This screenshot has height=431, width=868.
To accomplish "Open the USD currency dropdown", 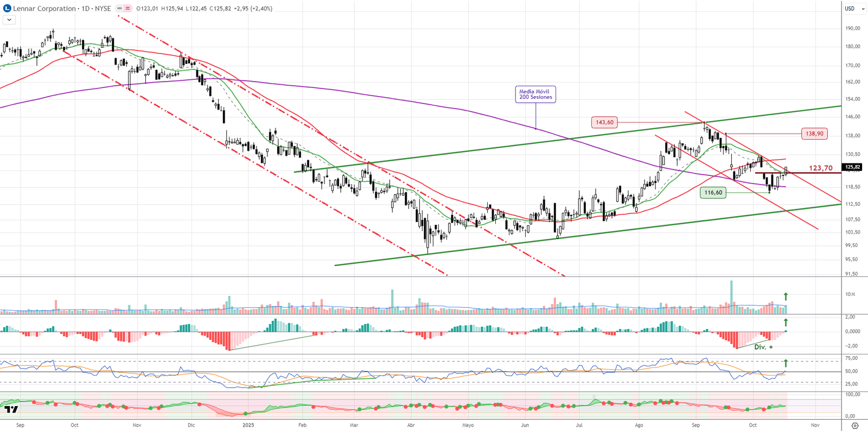I will point(853,9).
